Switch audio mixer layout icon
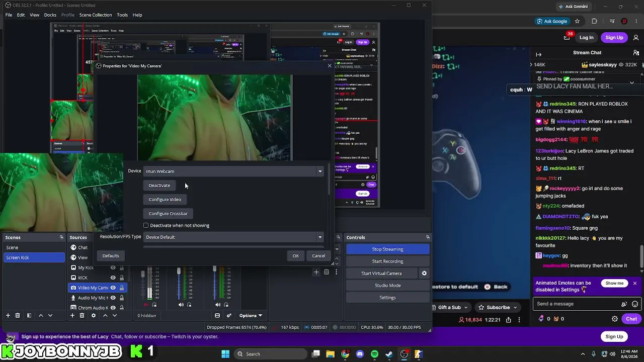 [217, 316]
